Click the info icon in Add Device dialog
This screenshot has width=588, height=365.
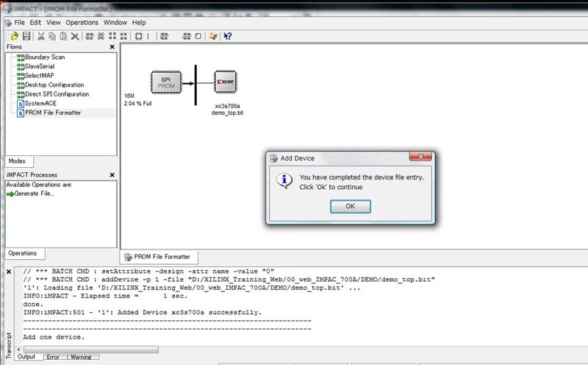point(284,180)
